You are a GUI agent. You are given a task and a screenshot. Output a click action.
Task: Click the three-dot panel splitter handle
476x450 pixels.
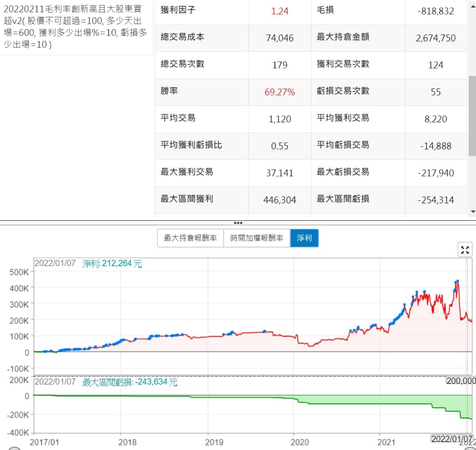(x=238, y=223)
